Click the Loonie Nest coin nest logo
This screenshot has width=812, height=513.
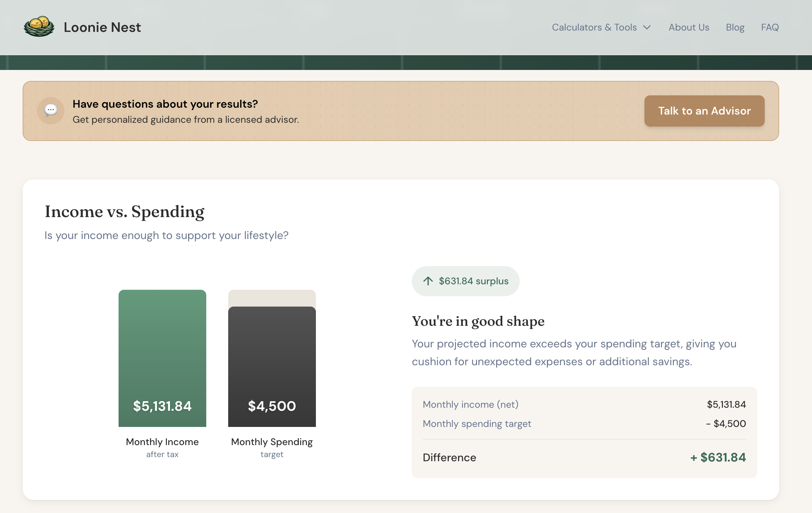point(39,27)
